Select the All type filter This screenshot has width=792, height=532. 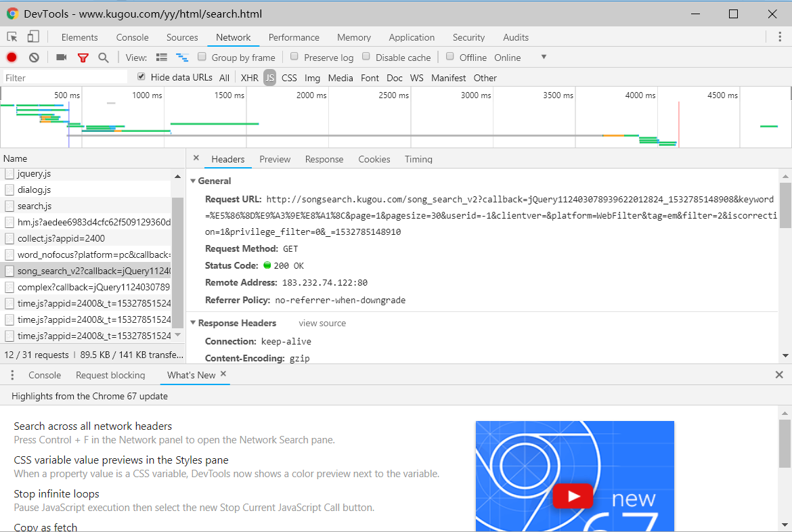coord(224,78)
